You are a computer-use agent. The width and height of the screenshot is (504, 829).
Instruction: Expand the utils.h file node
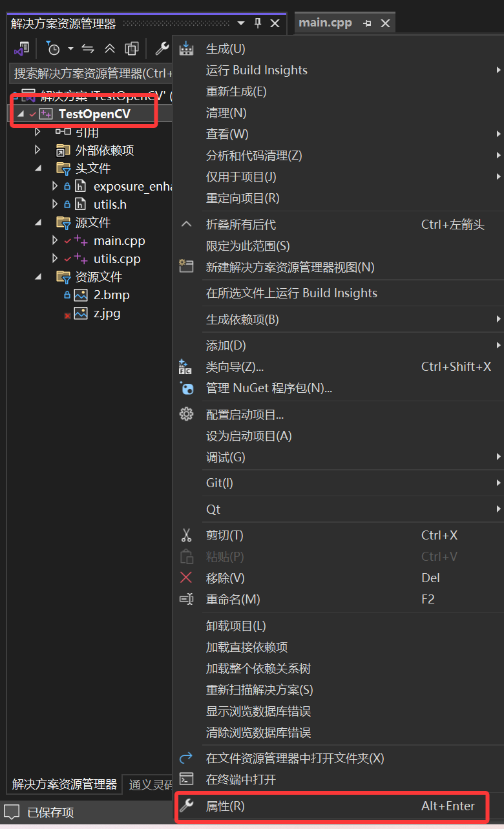(x=55, y=205)
